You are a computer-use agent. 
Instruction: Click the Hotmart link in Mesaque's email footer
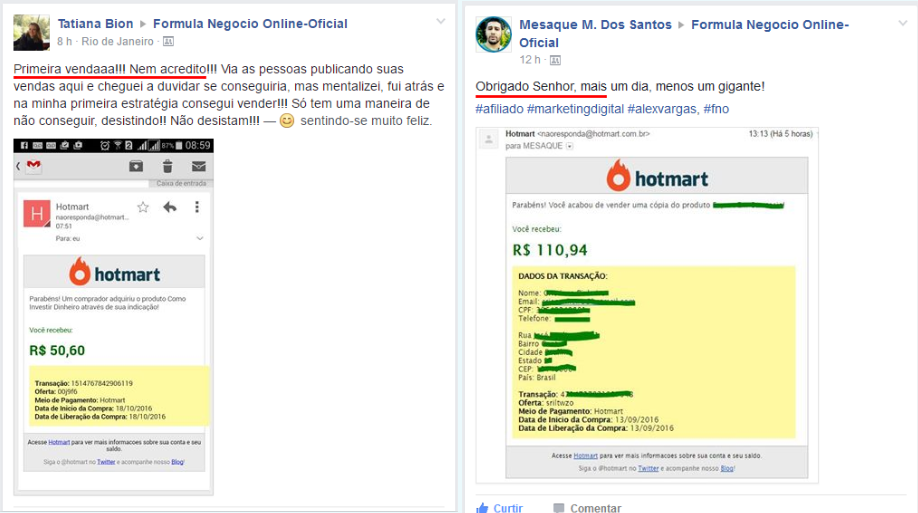point(585,456)
